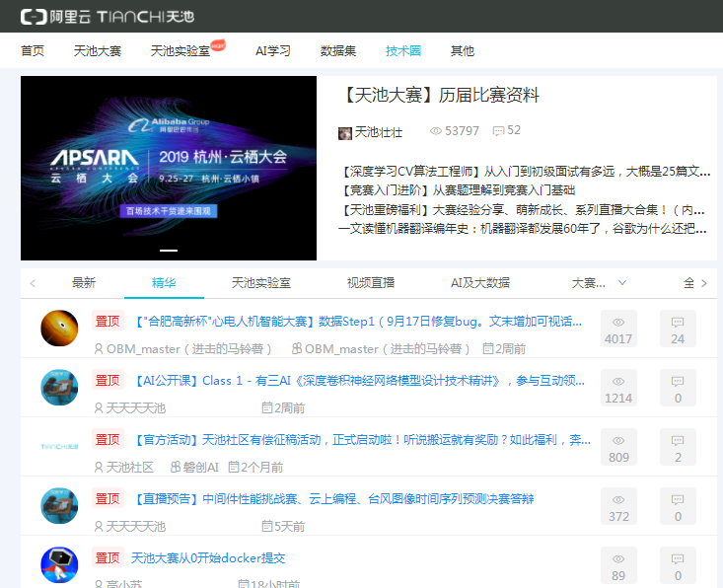Click 置顶 tag on 官方活动 post
Image resolution: width=723 pixels, height=588 pixels.
[108, 439]
